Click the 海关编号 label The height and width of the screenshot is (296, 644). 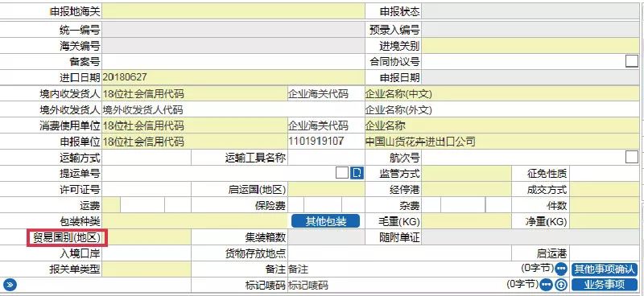click(80, 46)
